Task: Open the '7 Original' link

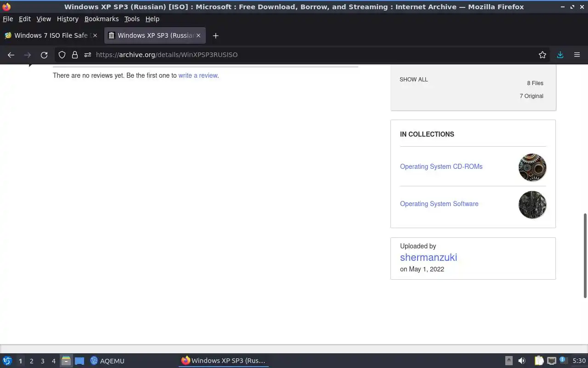Action: (x=531, y=96)
